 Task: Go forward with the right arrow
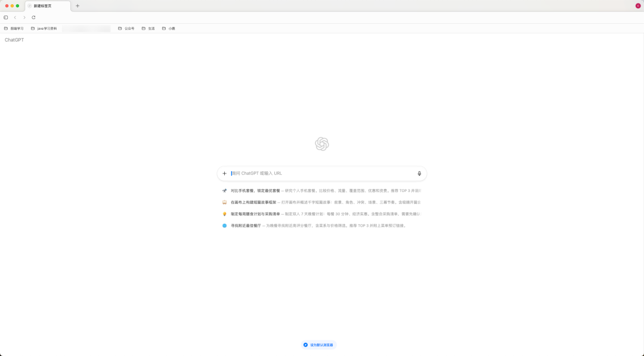click(24, 17)
